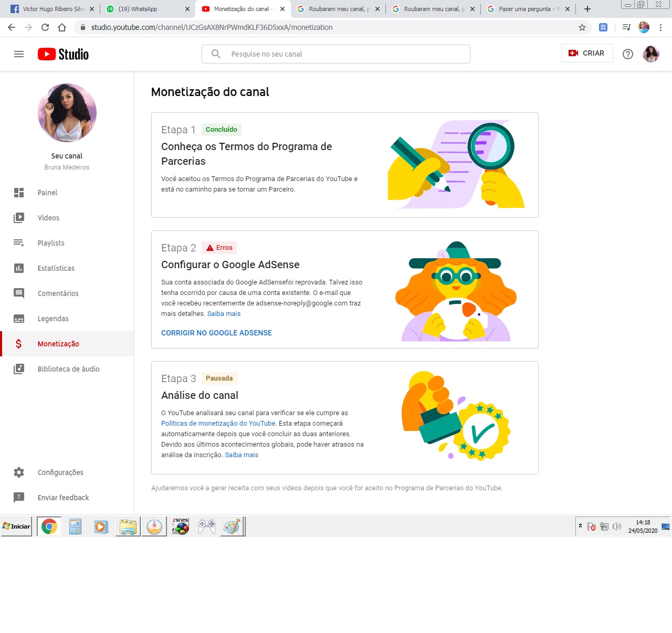Click the channel profile picture in sidebar
Screen dimensions: 672x633
pos(67,113)
